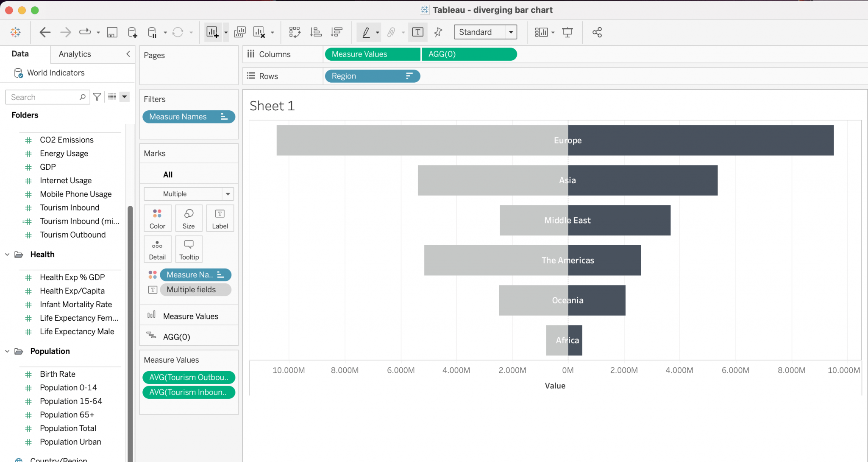Click the Detail marks icon

coord(157,249)
